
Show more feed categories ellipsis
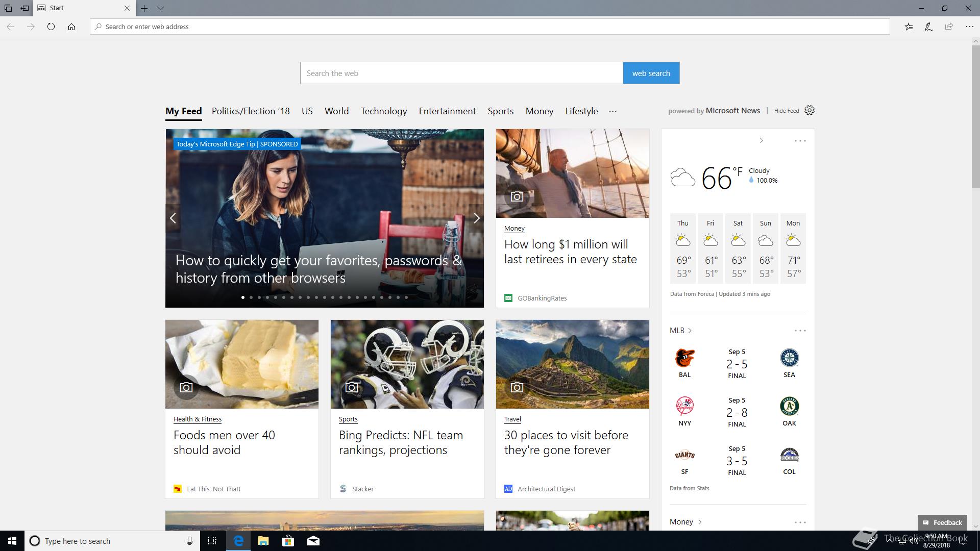point(613,111)
